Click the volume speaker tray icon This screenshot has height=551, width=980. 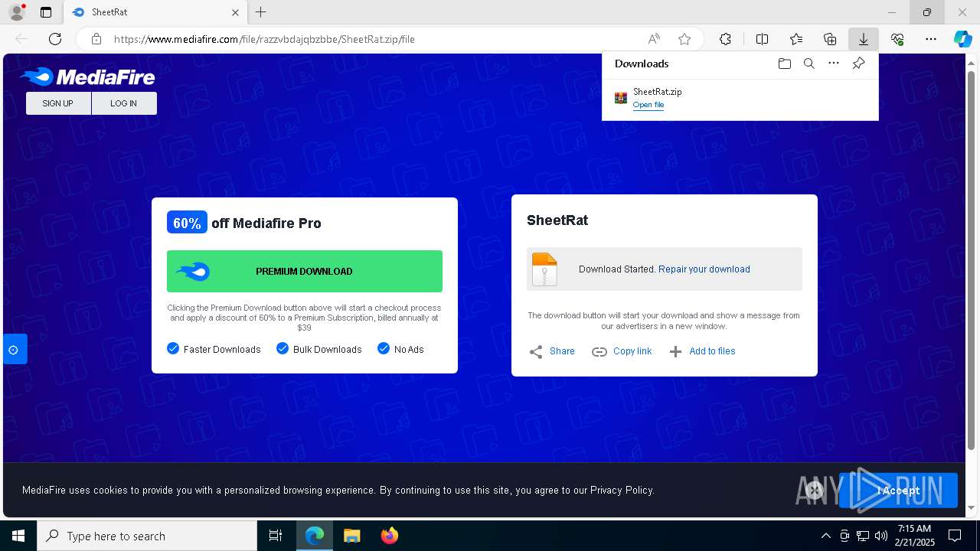point(881,536)
